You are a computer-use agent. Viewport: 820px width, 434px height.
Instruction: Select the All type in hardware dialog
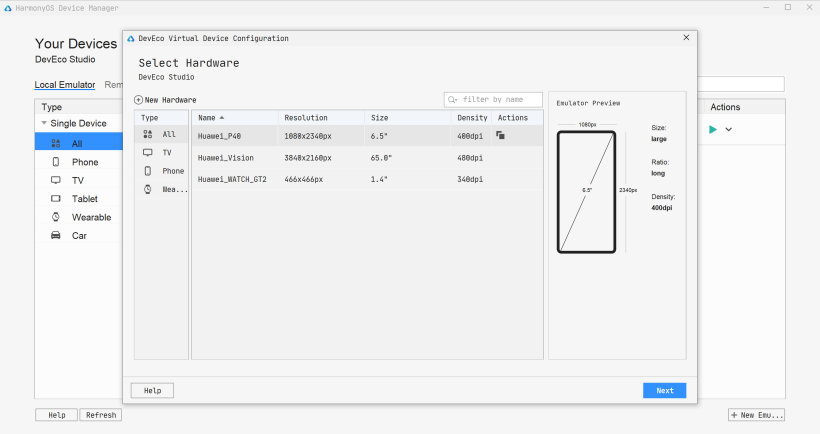point(161,134)
